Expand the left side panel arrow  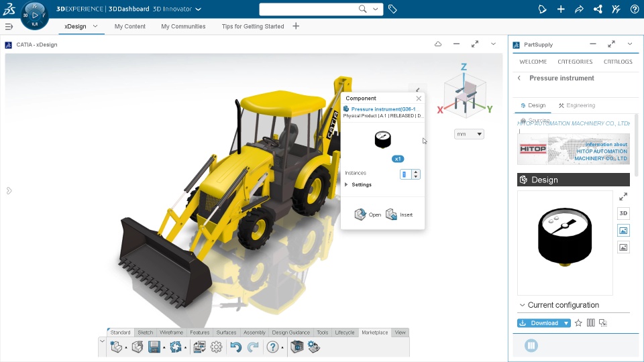(x=9, y=191)
